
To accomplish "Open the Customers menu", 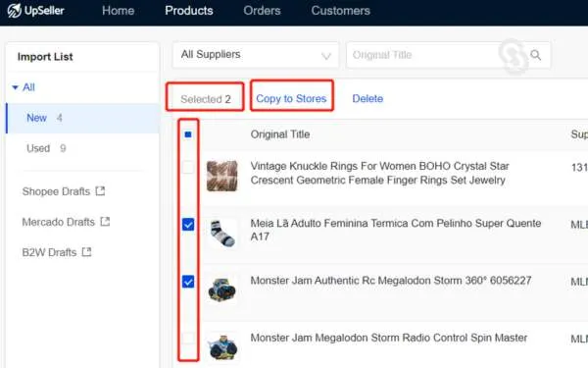I will [x=340, y=11].
